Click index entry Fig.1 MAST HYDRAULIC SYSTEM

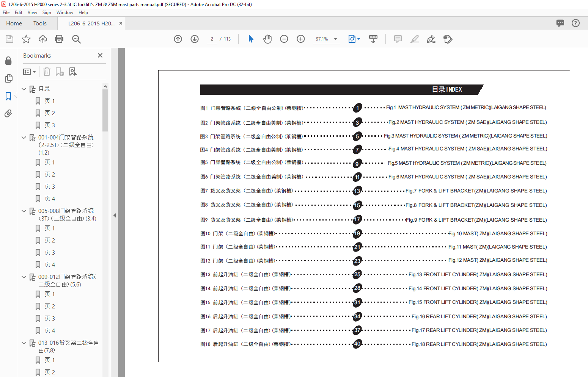tap(466, 108)
